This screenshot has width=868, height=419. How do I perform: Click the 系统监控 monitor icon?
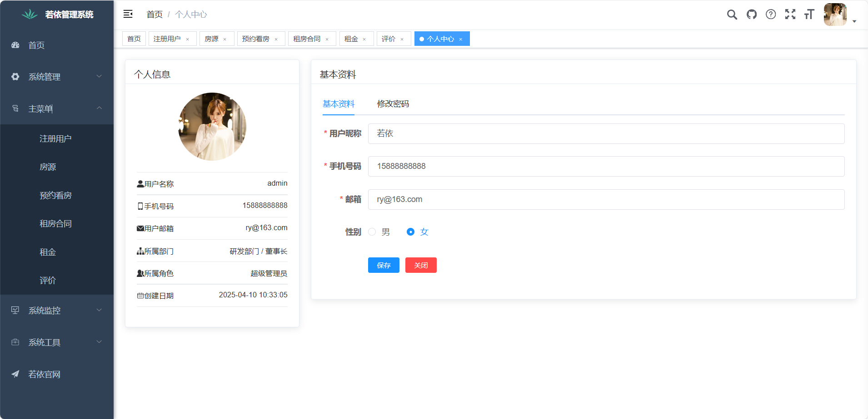[x=15, y=310]
